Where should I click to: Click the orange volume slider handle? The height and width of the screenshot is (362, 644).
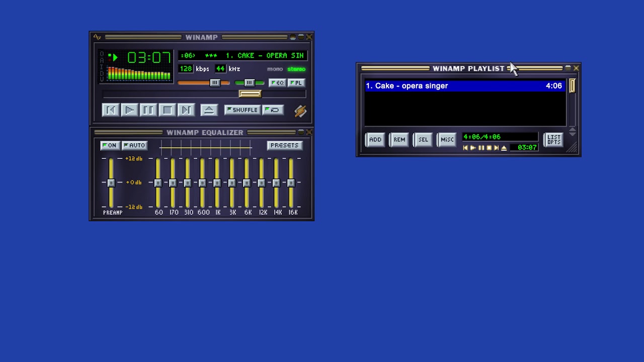[215, 83]
